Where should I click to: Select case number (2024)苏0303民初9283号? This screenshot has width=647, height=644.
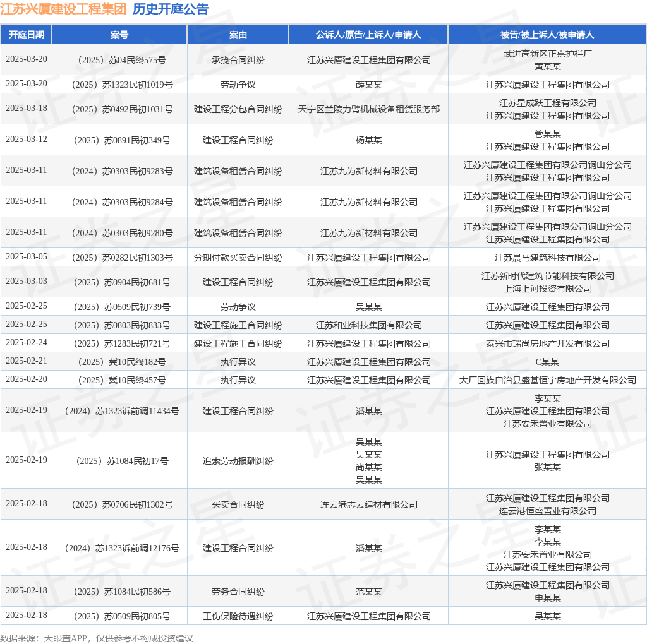122,172
